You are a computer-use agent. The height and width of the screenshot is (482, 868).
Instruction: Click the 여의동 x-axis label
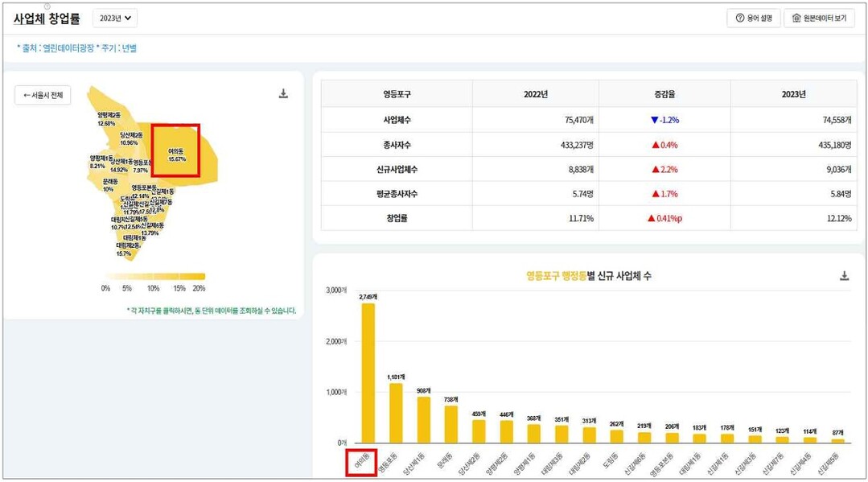tap(361, 463)
